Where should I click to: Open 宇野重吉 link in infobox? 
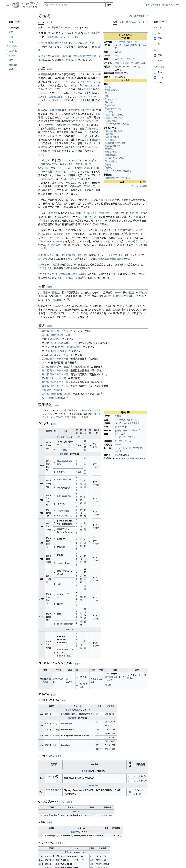pyautogui.click(x=119, y=73)
